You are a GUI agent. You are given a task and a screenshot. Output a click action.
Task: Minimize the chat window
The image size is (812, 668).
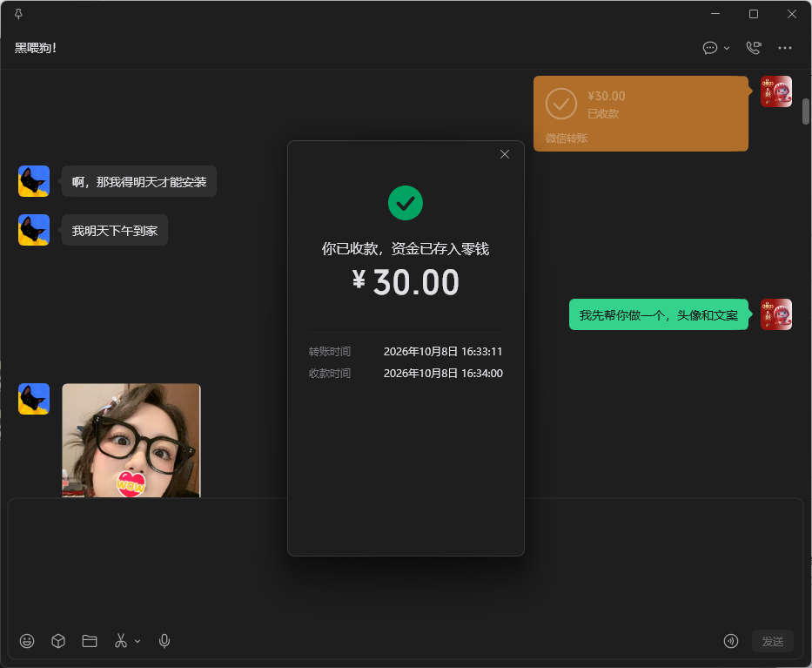point(715,14)
